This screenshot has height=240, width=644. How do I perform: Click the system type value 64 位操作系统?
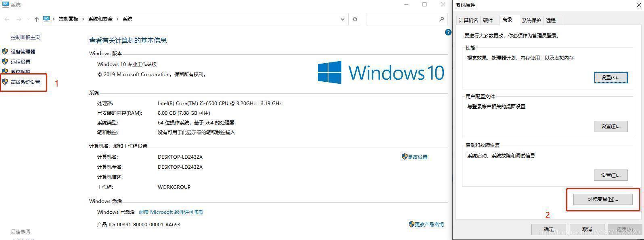(196, 122)
